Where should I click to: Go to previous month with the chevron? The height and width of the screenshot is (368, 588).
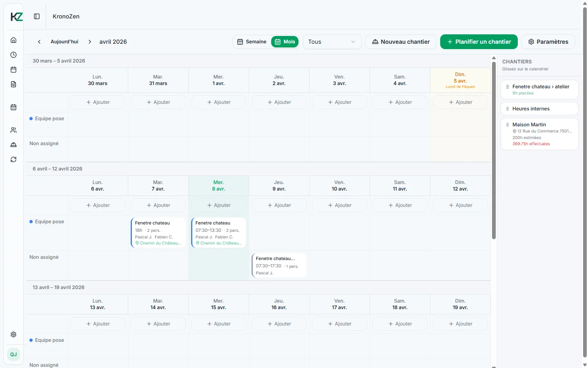(39, 42)
